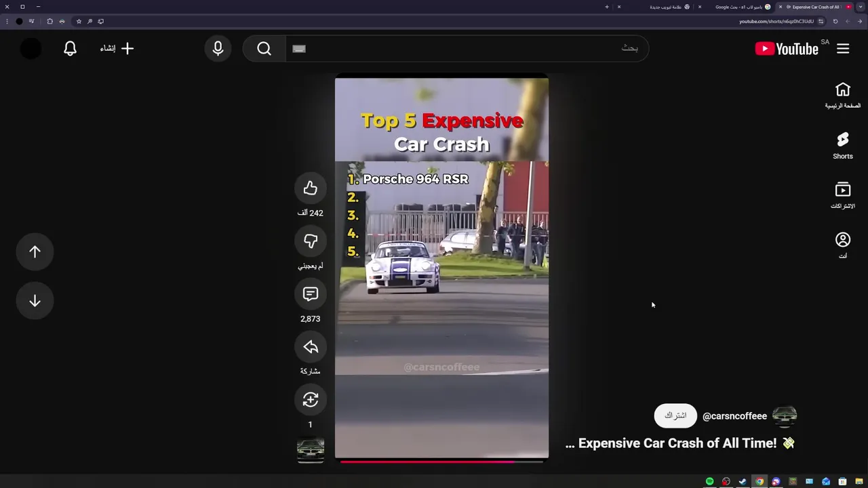Open the zoom magnifier icon in address bar

(90, 21)
